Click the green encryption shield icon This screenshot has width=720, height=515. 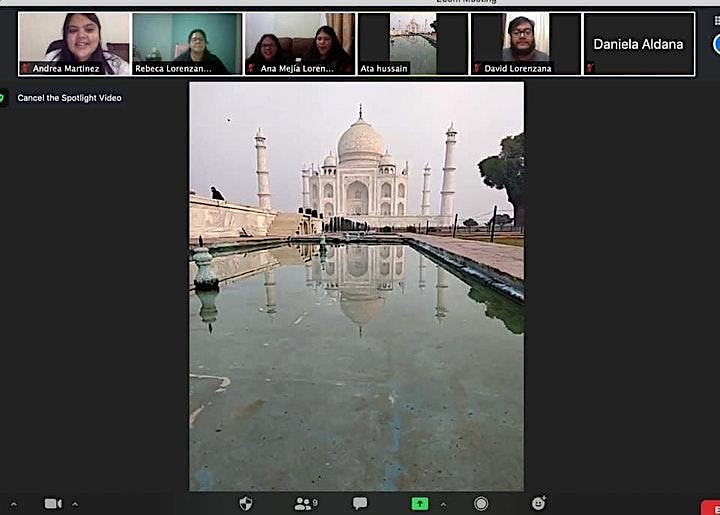(x=2, y=97)
